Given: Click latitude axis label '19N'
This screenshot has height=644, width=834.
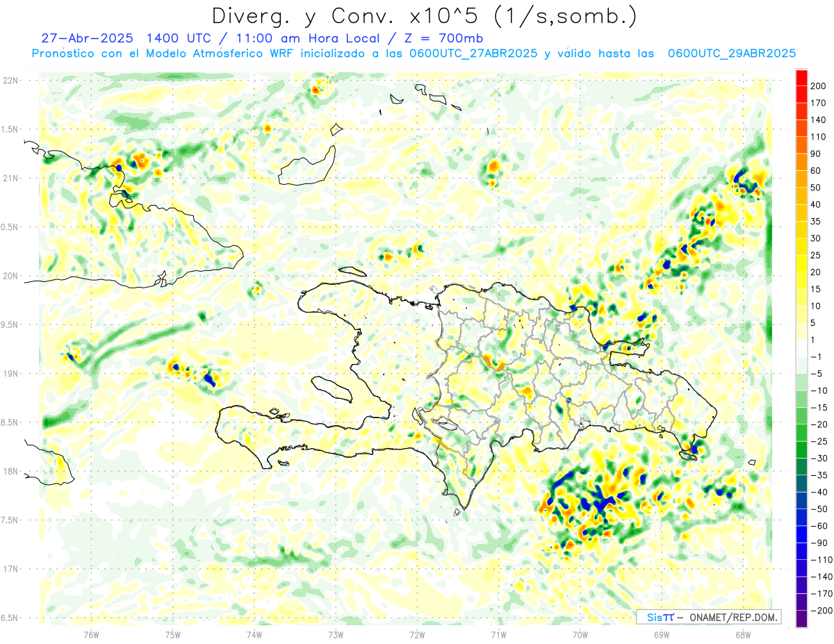Looking at the screenshot, I should point(10,374).
